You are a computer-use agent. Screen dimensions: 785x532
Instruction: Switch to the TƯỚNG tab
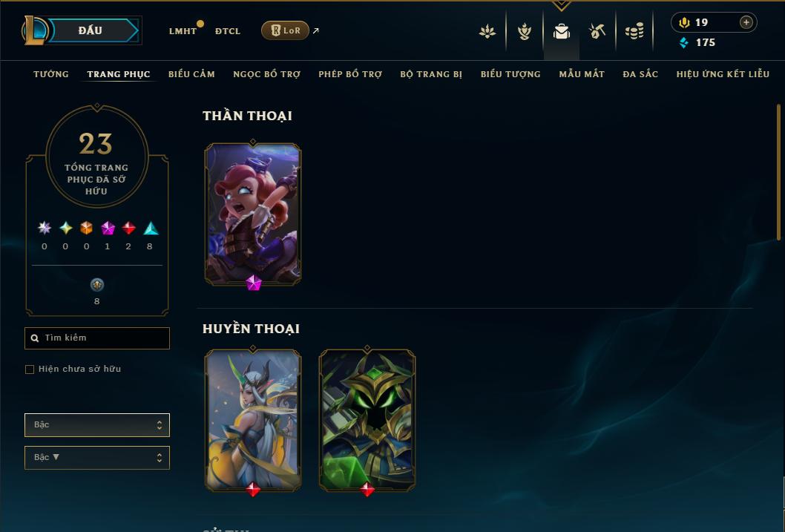click(51, 74)
